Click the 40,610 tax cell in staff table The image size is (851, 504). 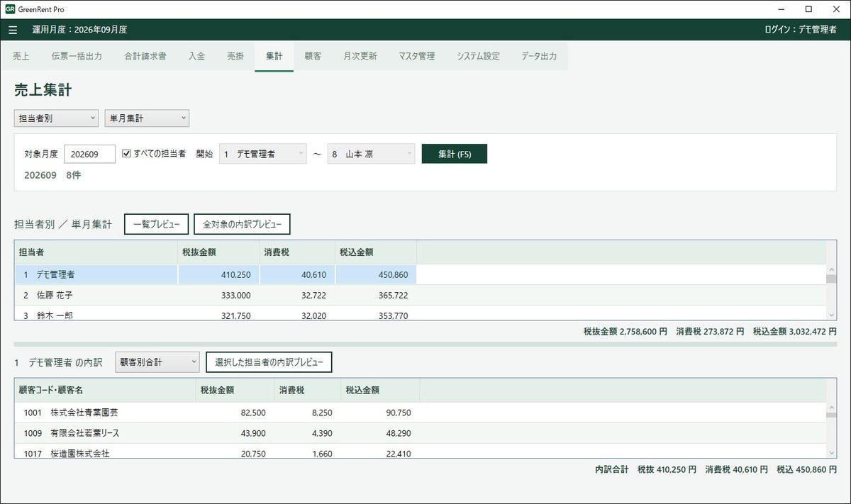tap(297, 274)
